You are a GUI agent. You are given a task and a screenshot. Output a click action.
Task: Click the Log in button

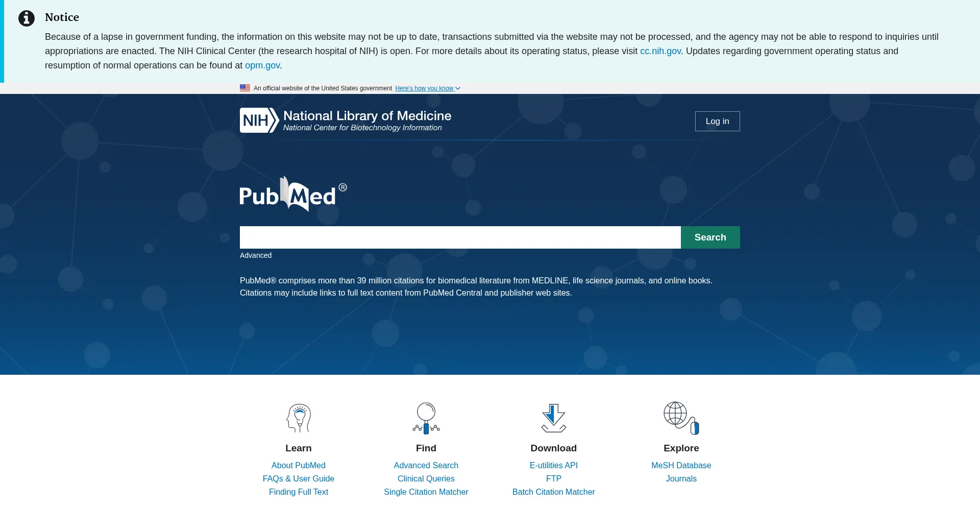(x=717, y=121)
